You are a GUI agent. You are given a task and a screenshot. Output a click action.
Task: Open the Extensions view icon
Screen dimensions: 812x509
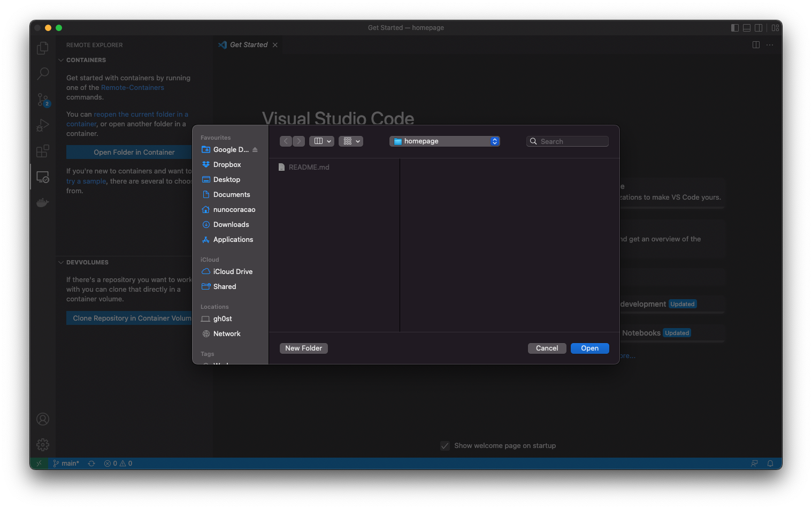click(43, 151)
